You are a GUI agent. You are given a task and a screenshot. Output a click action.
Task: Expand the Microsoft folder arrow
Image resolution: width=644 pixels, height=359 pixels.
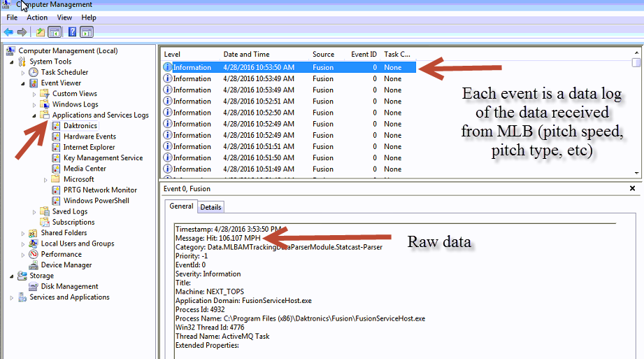tap(45, 180)
